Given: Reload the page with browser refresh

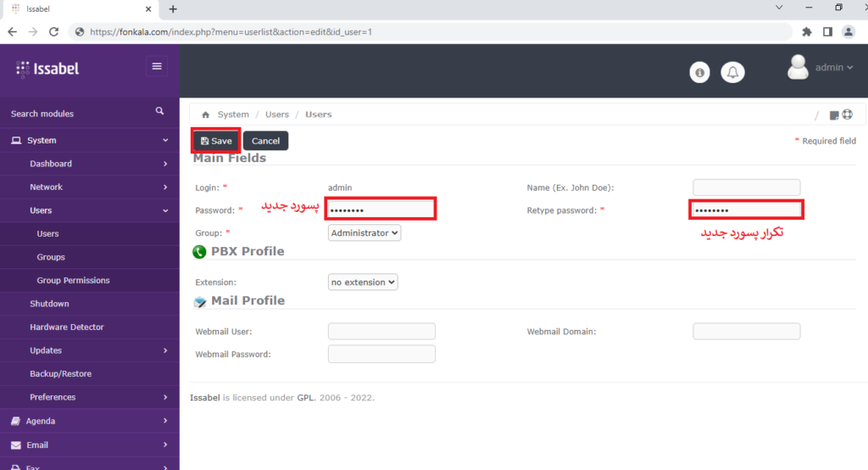Looking at the screenshot, I should (x=53, y=31).
